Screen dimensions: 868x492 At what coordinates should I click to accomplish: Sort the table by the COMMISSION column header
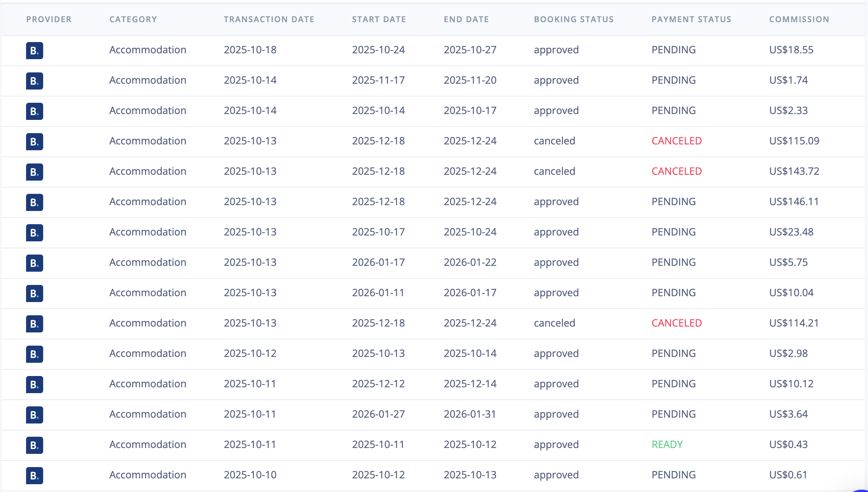pos(798,19)
